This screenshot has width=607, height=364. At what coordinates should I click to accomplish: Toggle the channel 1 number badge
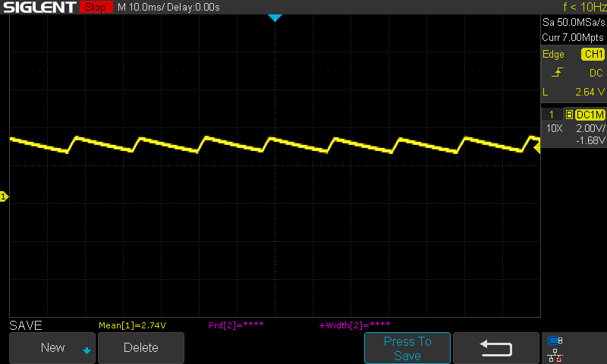(x=552, y=115)
